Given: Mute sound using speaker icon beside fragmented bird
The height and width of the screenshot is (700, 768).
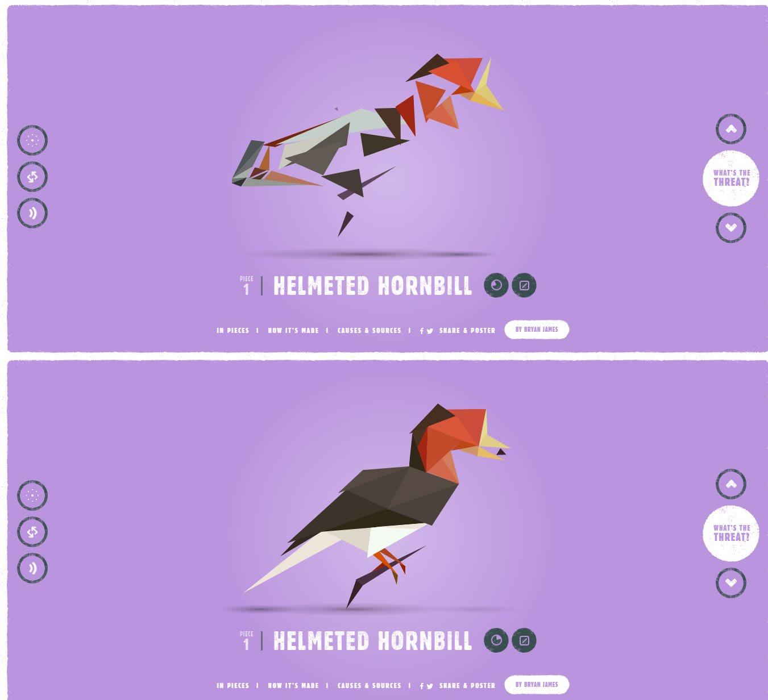Looking at the screenshot, I should coord(32,213).
